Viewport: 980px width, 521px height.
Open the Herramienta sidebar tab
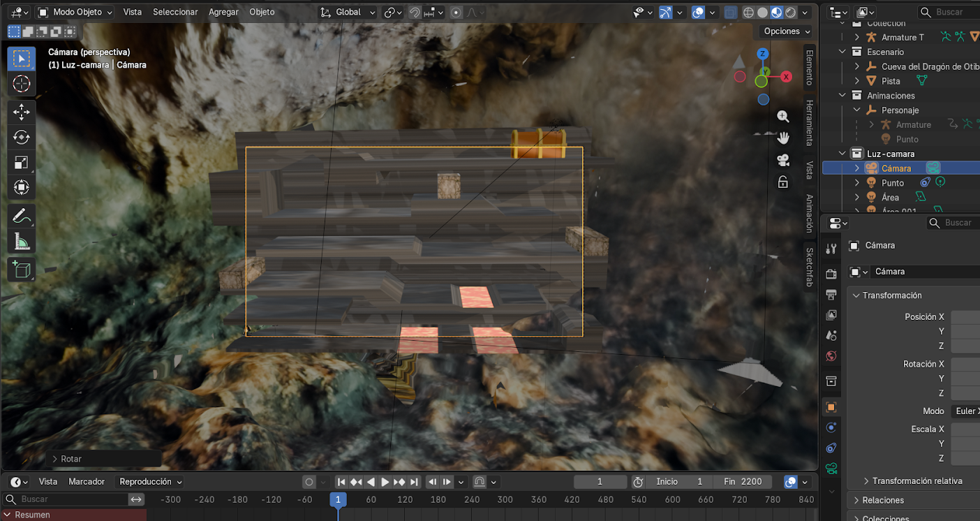(x=810, y=123)
